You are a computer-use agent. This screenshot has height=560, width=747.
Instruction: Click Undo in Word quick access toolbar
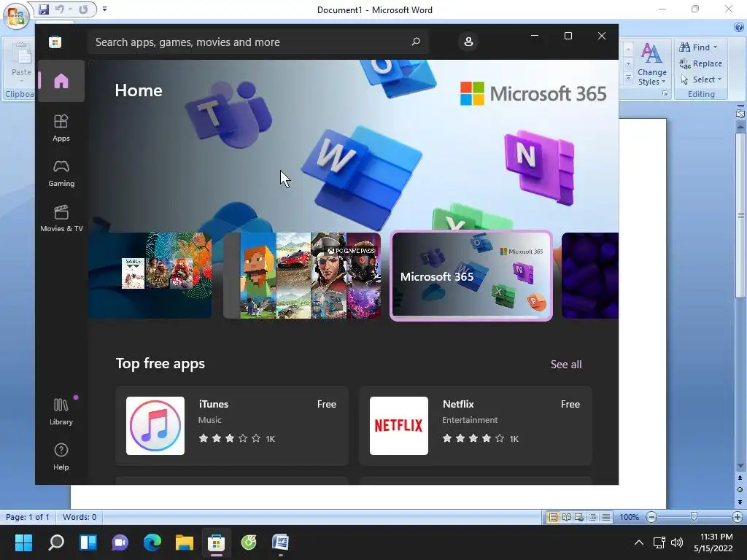click(60, 9)
